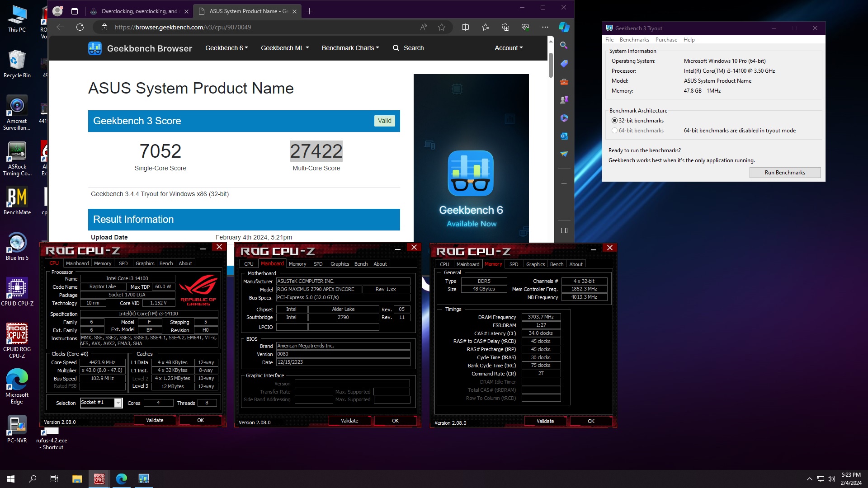
Task: Open BenchMate desktop icon
Action: (17, 201)
